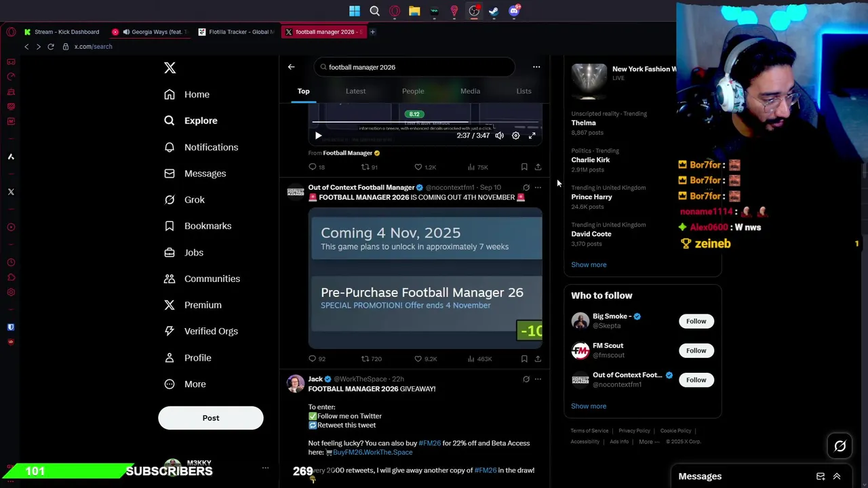Share the Football Manager video tweet
This screenshot has width=868, height=488.
click(538, 167)
